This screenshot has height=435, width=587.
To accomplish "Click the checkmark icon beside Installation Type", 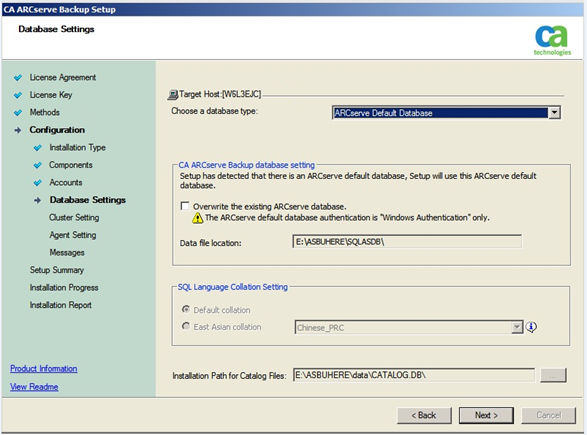I will point(37,148).
